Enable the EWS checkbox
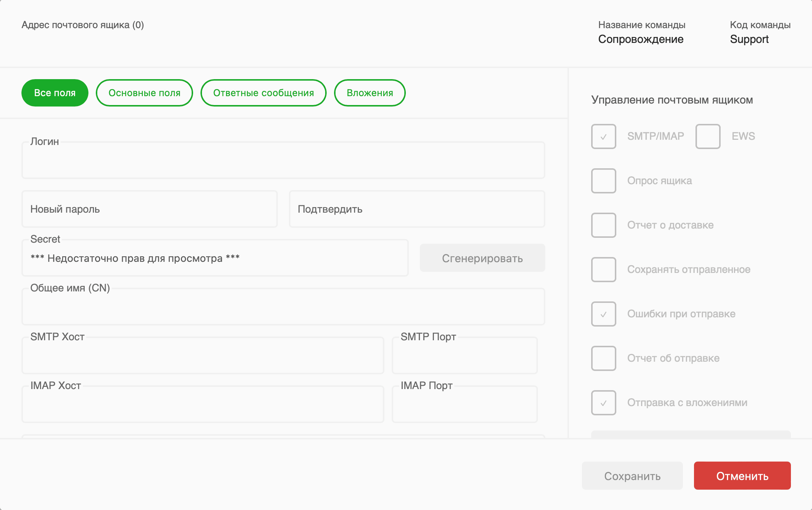Viewport: 812px width, 510px height. pyautogui.click(x=708, y=136)
